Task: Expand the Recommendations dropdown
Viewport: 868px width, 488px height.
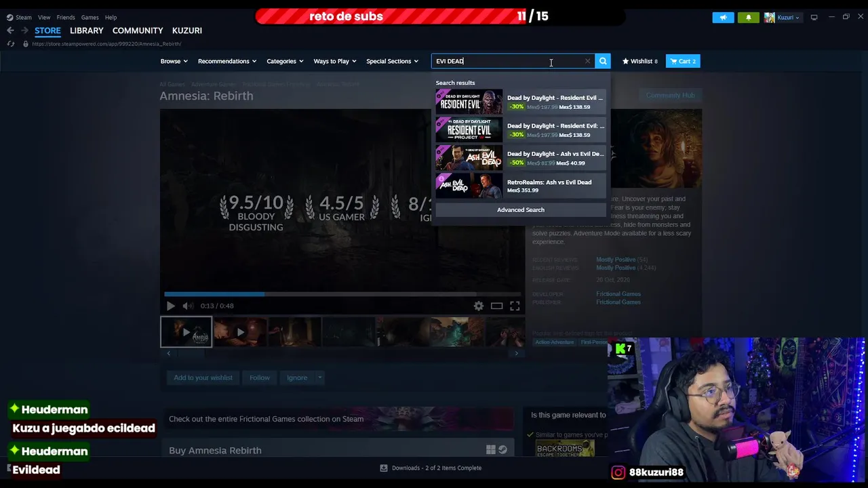Action: tap(226, 61)
